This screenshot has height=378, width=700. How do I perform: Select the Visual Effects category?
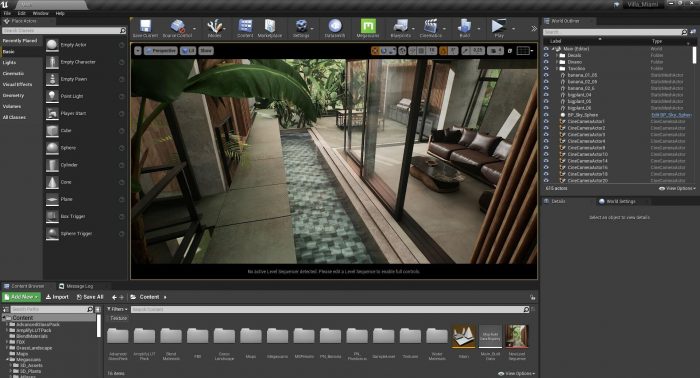coord(17,84)
